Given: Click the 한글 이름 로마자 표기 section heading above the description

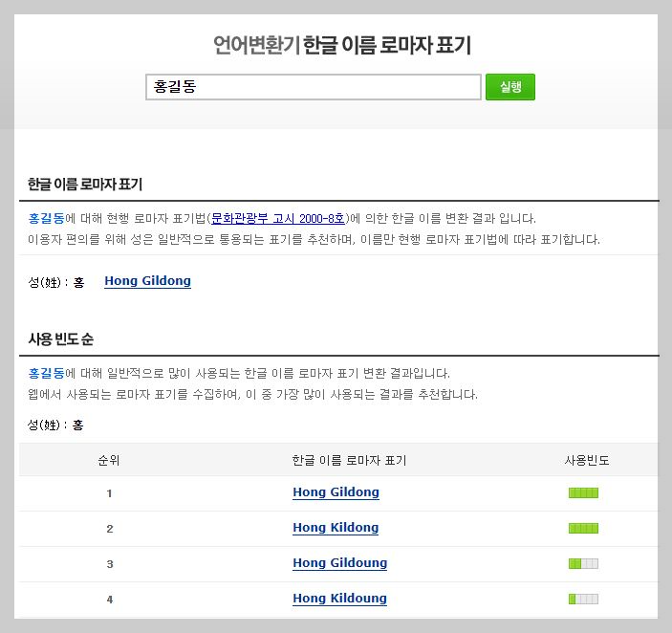Looking at the screenshot, I should [85, 185].
